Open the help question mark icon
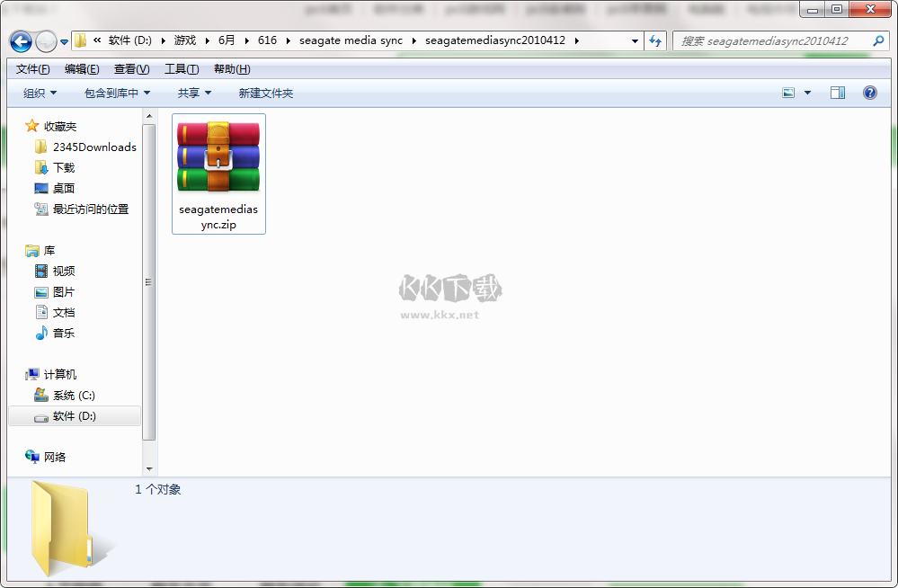Viewport: 898px width, 588px height. [869, 93]
